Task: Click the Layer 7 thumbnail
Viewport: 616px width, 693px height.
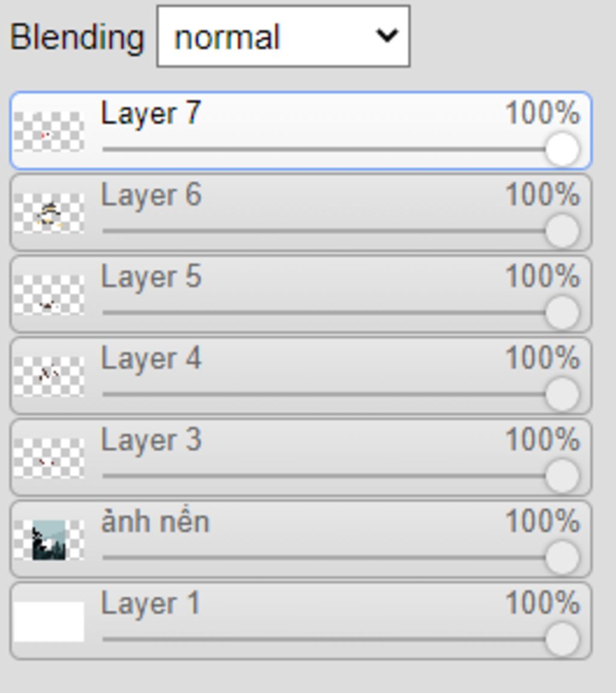Action: point(49,131)
